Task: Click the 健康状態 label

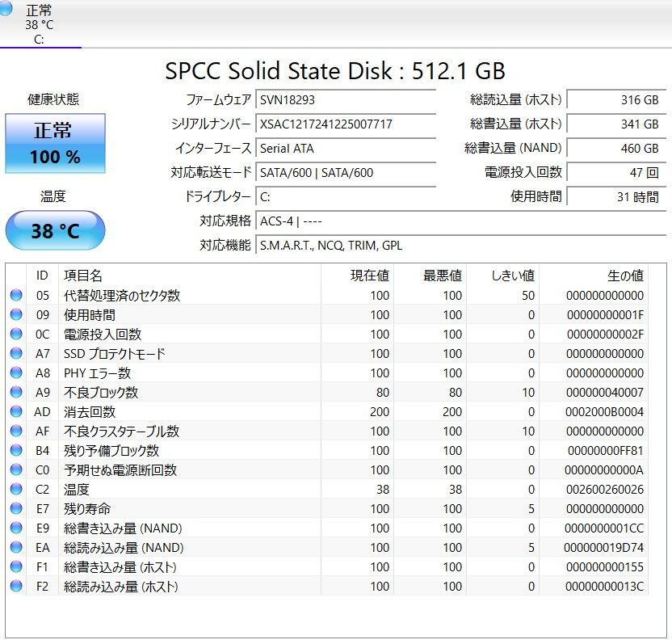Action: [53, 99]
